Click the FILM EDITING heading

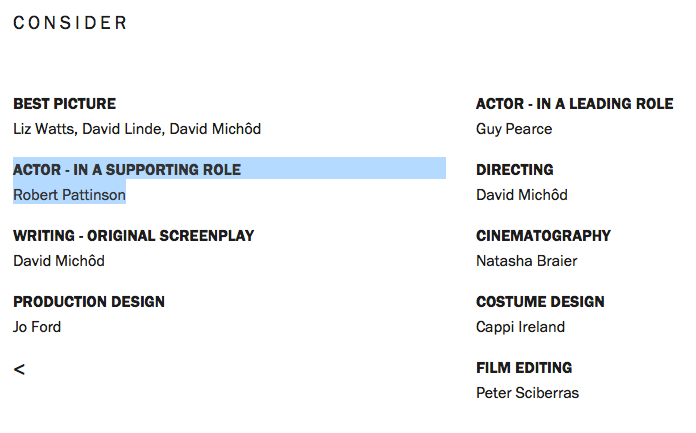(x=524, y=368)
